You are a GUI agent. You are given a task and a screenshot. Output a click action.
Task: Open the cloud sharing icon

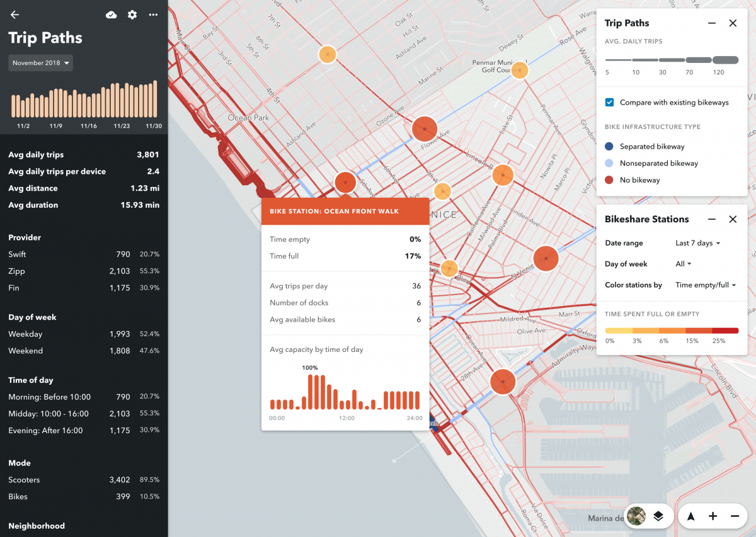tap(111, 14)
